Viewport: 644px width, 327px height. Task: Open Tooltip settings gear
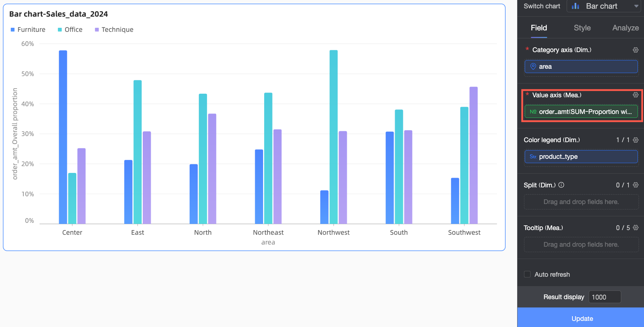click(x=636, y=228)
